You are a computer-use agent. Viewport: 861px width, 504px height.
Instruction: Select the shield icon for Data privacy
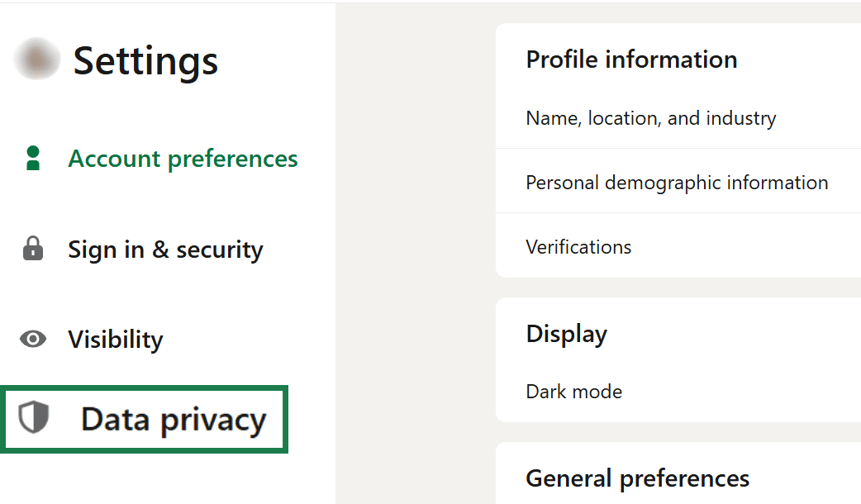click(x=31, y=420)
